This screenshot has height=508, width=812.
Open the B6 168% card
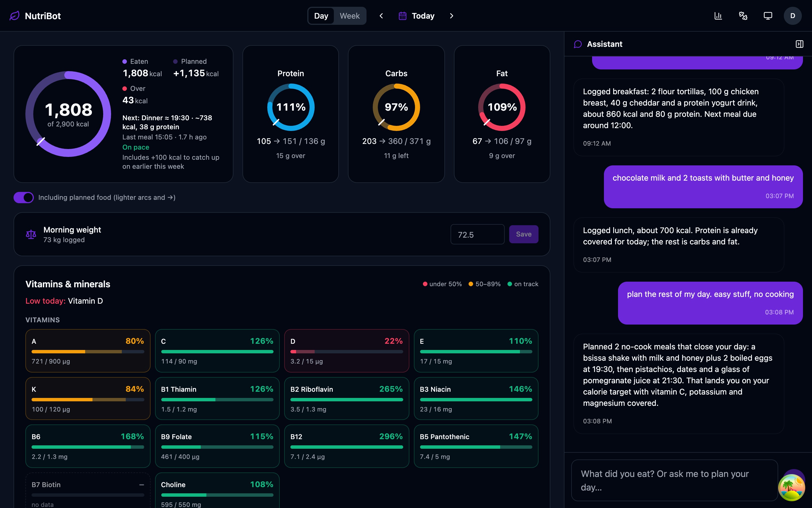(88, 446)
